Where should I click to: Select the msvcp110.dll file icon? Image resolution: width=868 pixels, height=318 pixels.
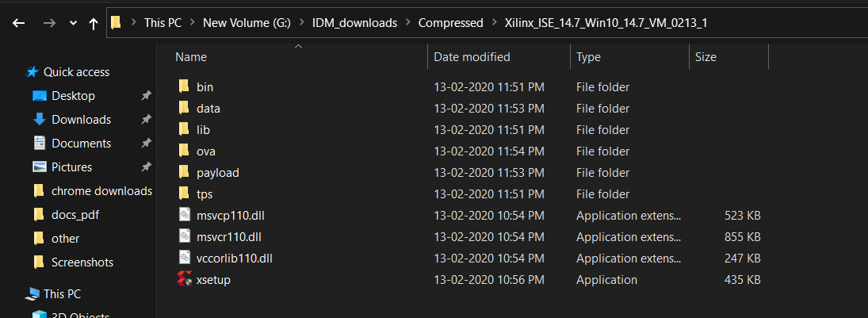click(185, 215)
